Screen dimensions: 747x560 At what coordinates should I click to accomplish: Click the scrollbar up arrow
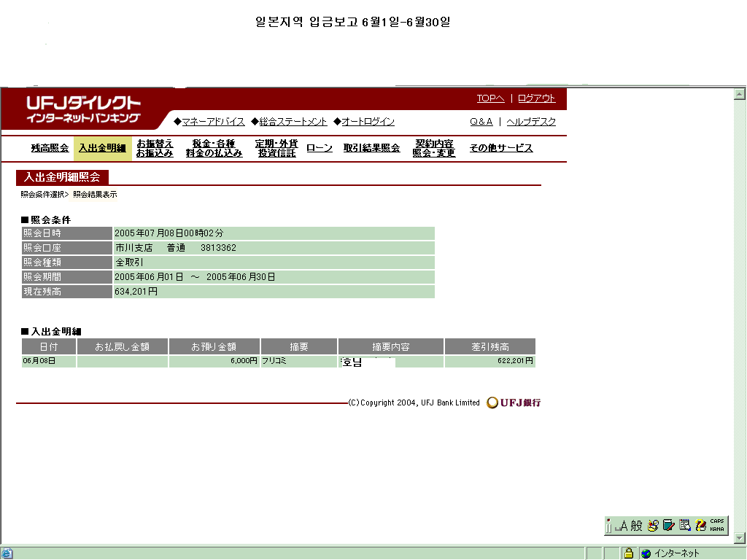(x=740, y=94)
